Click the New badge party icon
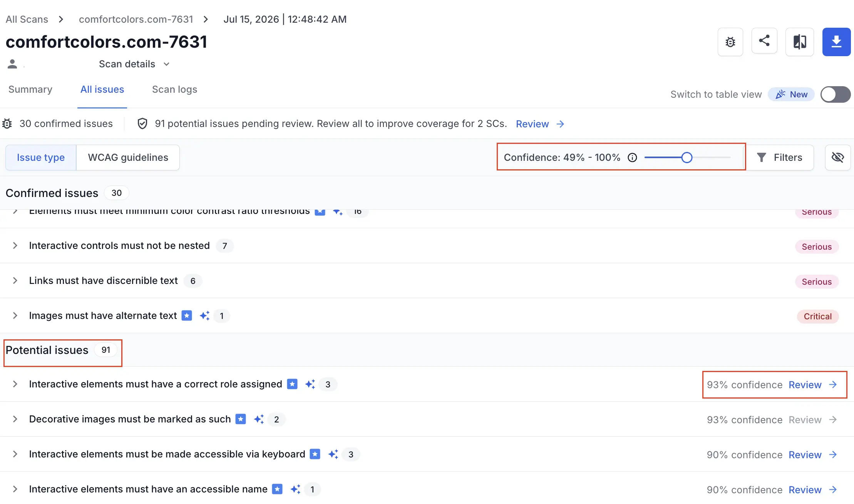The height and width of the screenshot is (504, 854). (780, 94)
